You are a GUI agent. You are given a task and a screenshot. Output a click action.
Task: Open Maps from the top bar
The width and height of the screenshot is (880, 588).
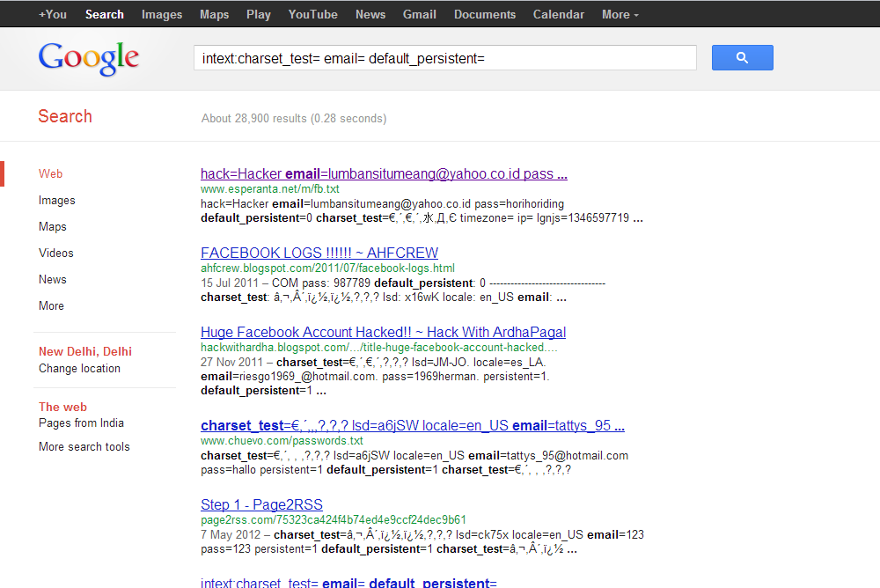click(215, 15)
